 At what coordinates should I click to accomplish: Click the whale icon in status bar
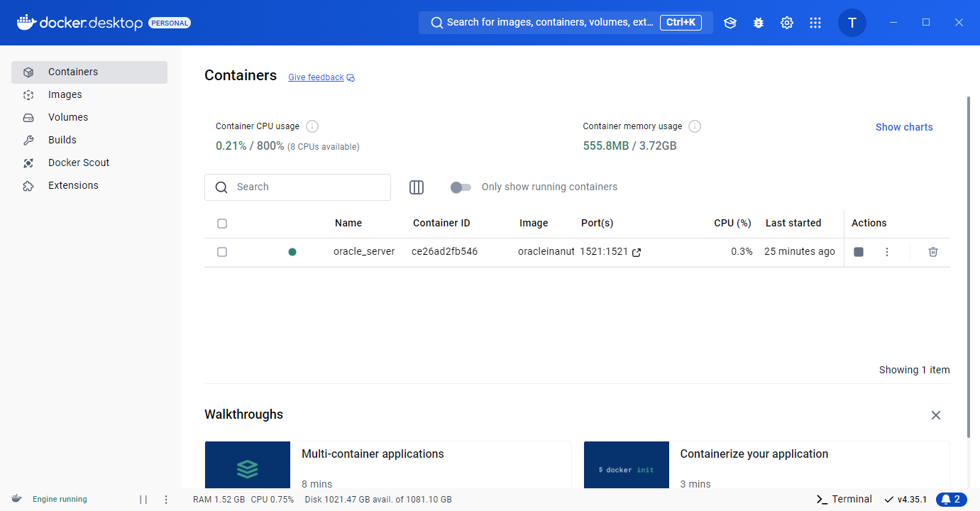16,499
